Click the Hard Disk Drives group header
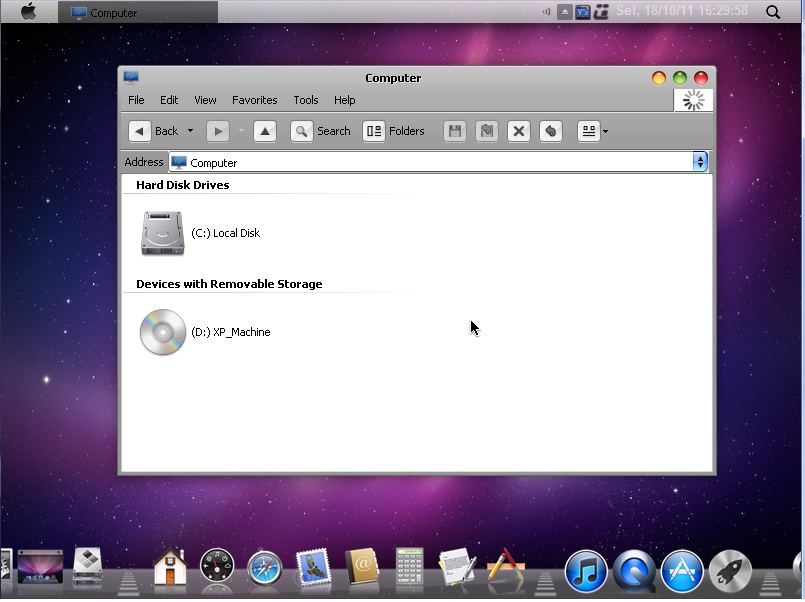Viewport: 805px width, 602px height. 183,185
